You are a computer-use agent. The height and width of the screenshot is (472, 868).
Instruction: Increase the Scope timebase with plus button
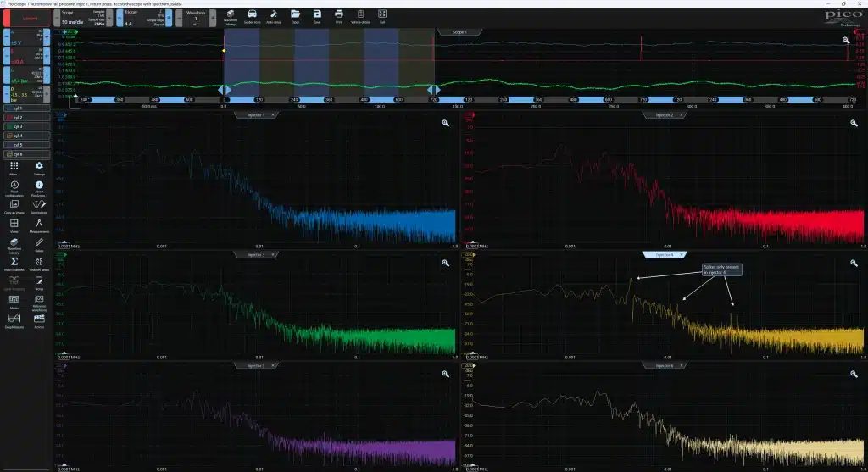pyautogui.click(x=109, y=18)
